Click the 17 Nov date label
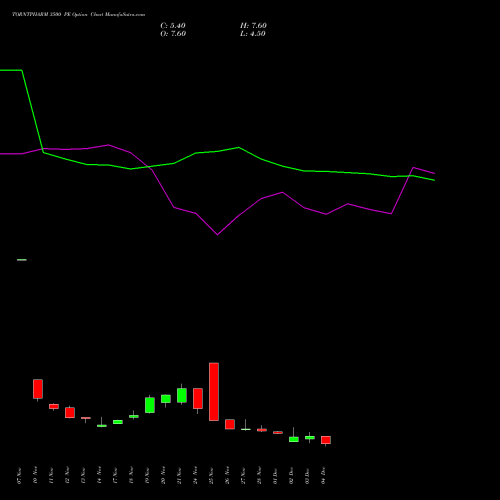The height and width of the screenshot is (500, 500). pos(115,476)
